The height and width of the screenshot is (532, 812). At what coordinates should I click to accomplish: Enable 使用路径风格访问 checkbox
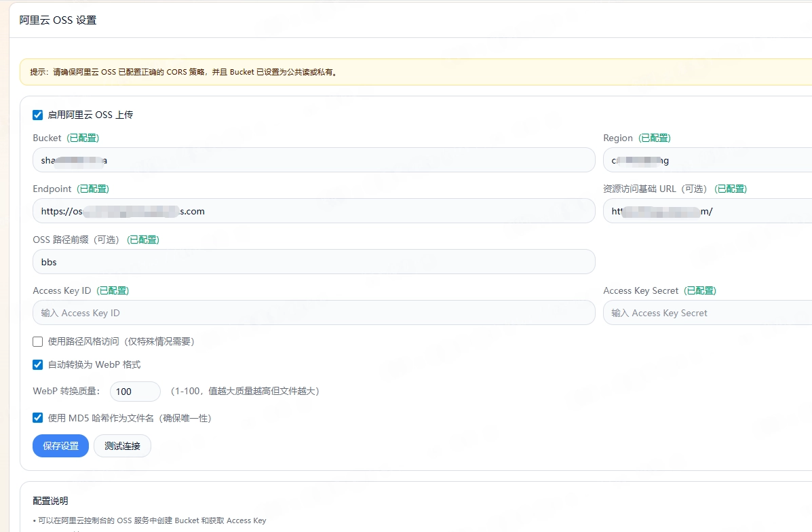pyautogui.click(x=38, y=341)
